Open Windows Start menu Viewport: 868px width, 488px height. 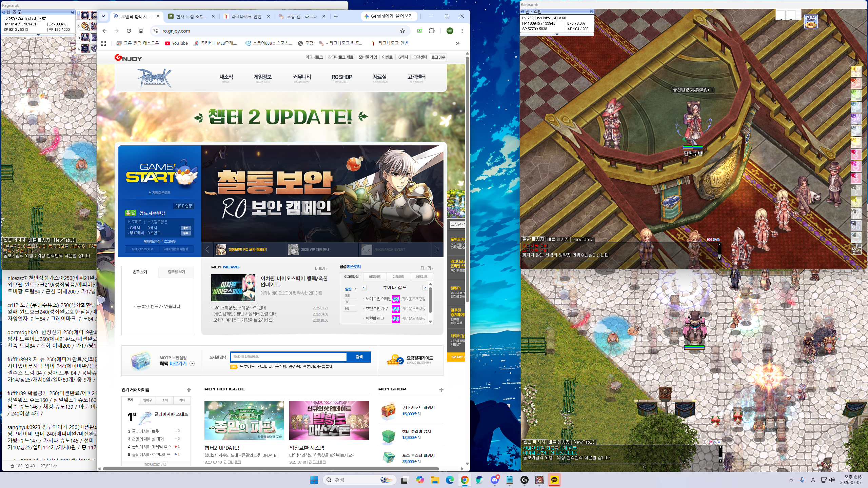point(314,480)
